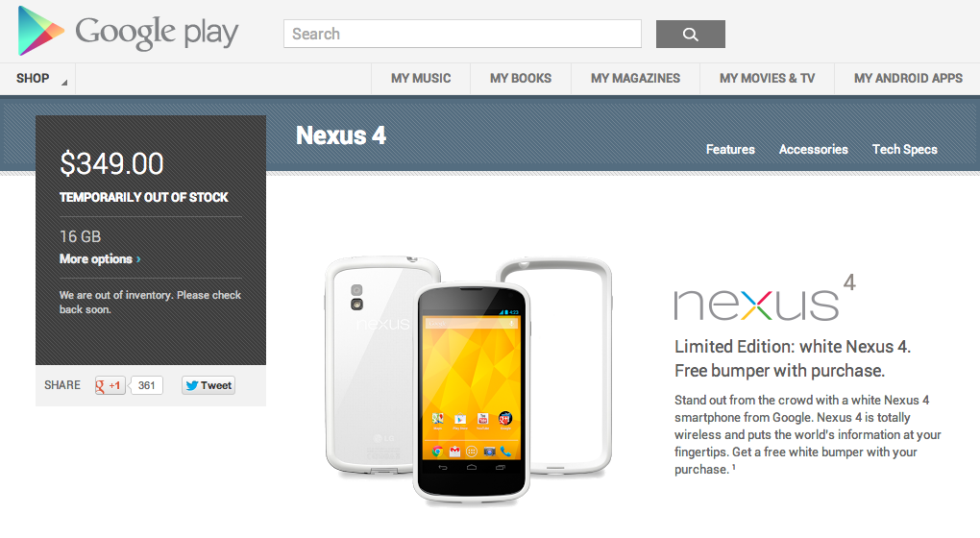
Task: Open MY MAGAZINES tab
Action: 636,79
